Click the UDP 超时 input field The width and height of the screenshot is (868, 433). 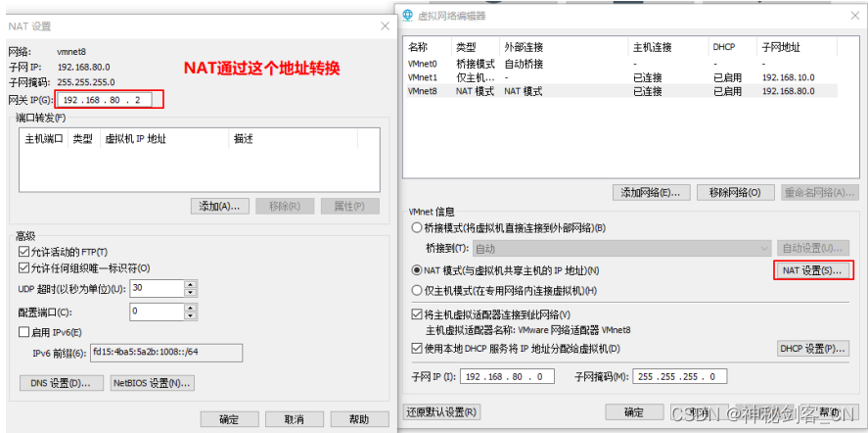pos(157,288)
